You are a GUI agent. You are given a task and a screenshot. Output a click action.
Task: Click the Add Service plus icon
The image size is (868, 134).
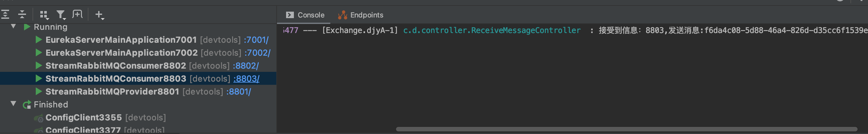(99, 15)
